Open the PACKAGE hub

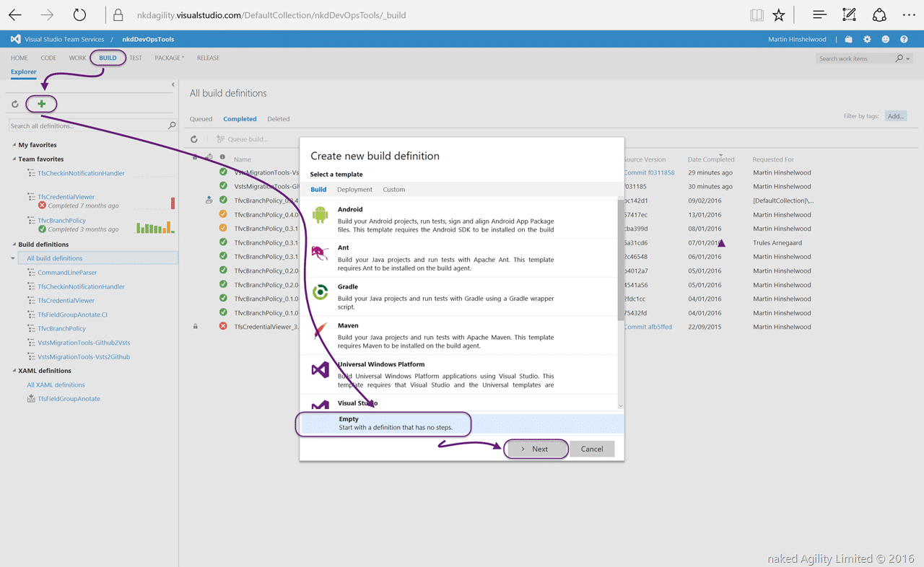point(169,58)
